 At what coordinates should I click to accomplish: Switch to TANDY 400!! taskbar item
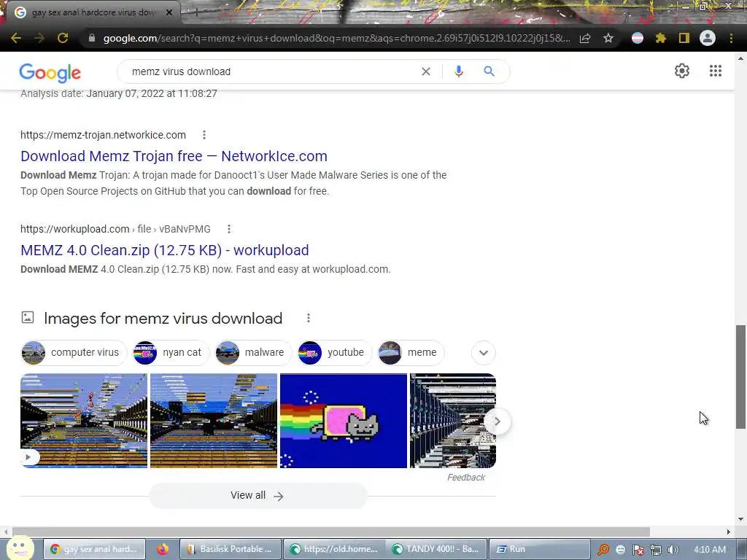436,549
